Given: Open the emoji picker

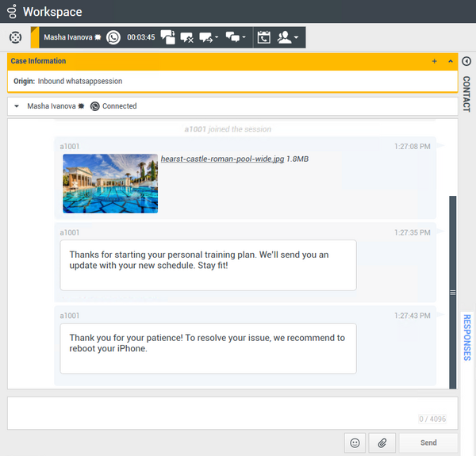Looking at the screenshot, I should click(x=355, y=443).
